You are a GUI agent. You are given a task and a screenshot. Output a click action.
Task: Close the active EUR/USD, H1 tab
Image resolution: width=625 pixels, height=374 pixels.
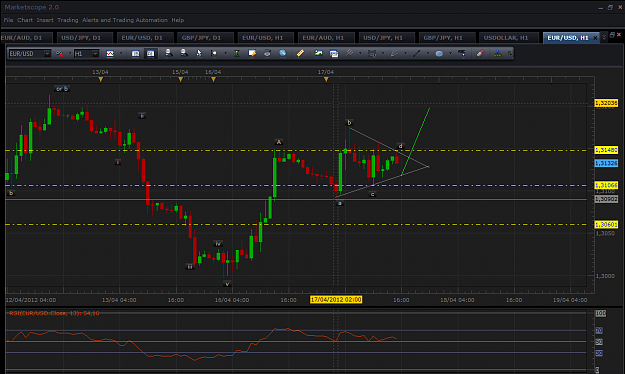(596, 38)
